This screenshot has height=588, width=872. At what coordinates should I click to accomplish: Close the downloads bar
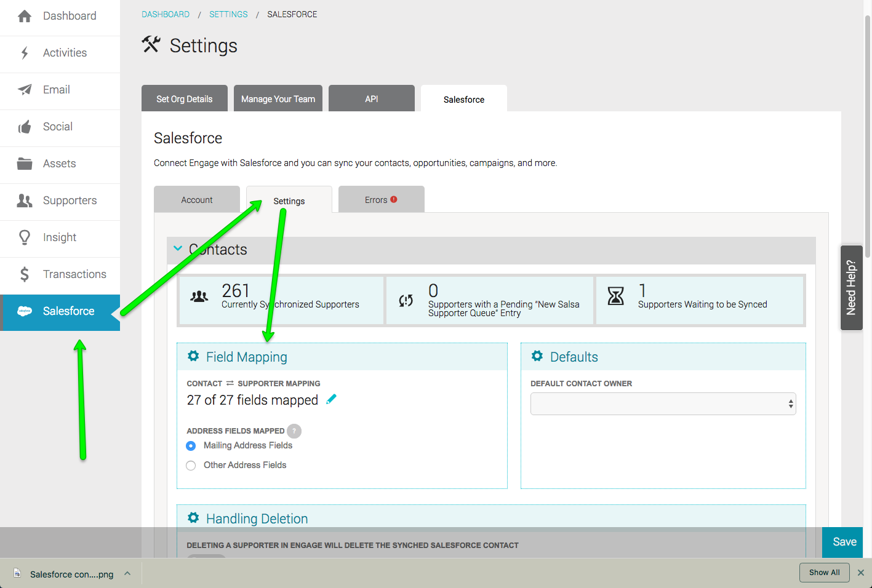[x=861, y=573]
